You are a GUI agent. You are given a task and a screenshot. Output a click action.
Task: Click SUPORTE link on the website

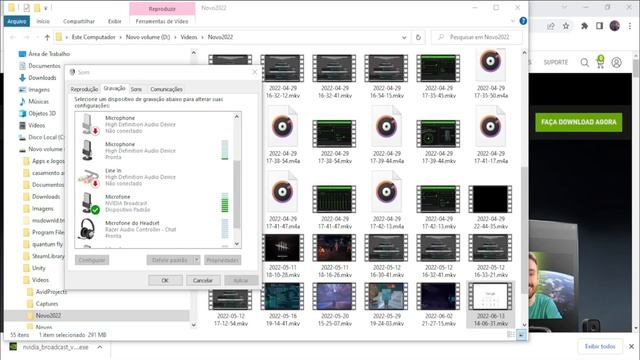point(556,62)
